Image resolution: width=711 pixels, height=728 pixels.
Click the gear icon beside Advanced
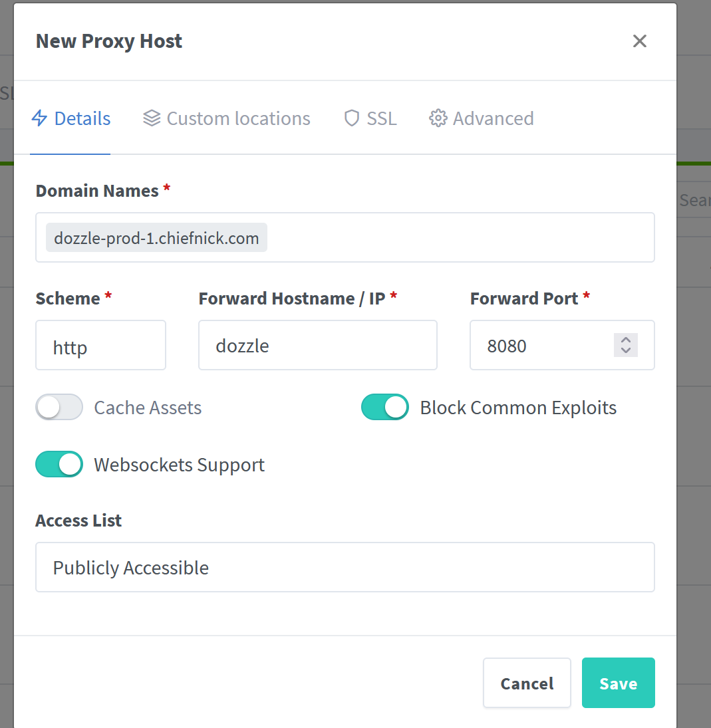tap(438, 118)
